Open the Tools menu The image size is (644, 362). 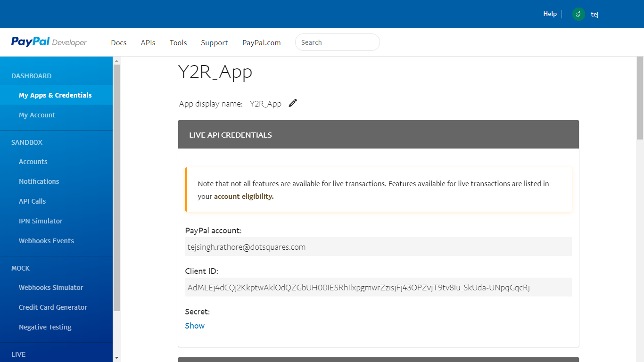pyautogui.click(x=178, y=42)
